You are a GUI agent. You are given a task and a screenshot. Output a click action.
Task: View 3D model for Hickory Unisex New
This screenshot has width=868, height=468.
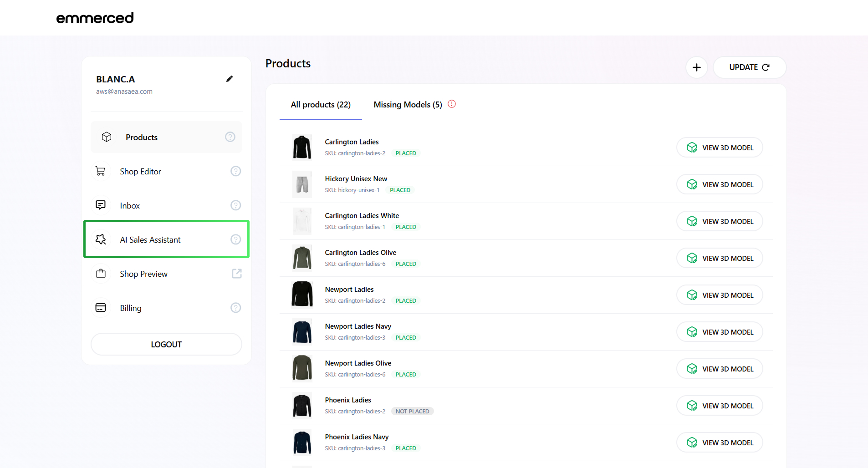(720, 185)
